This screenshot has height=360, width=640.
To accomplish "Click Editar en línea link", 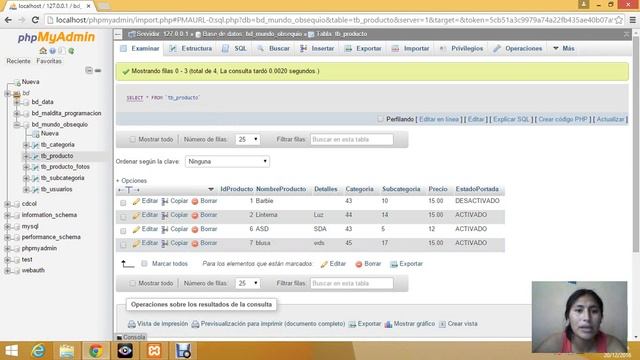I will (439, 119).
